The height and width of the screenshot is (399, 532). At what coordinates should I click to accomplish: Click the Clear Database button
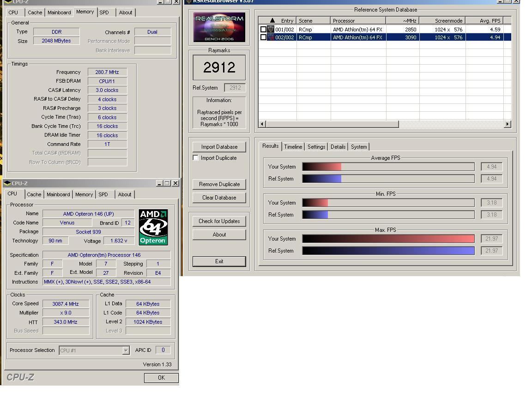(219, 198)
